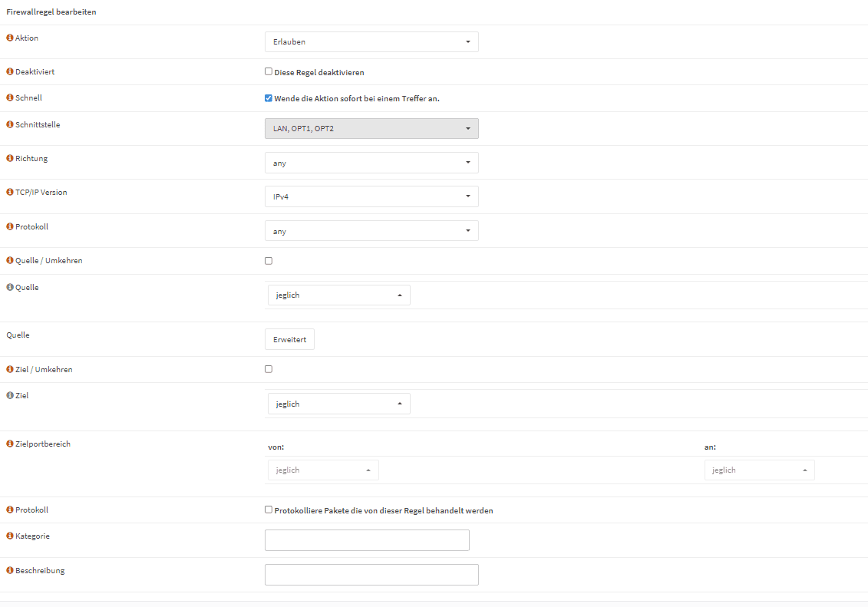Open the Schnittstelle dropdown LAN, OPT1, OPT2
This screenshot has width=868, height=607.
[371, 128]
